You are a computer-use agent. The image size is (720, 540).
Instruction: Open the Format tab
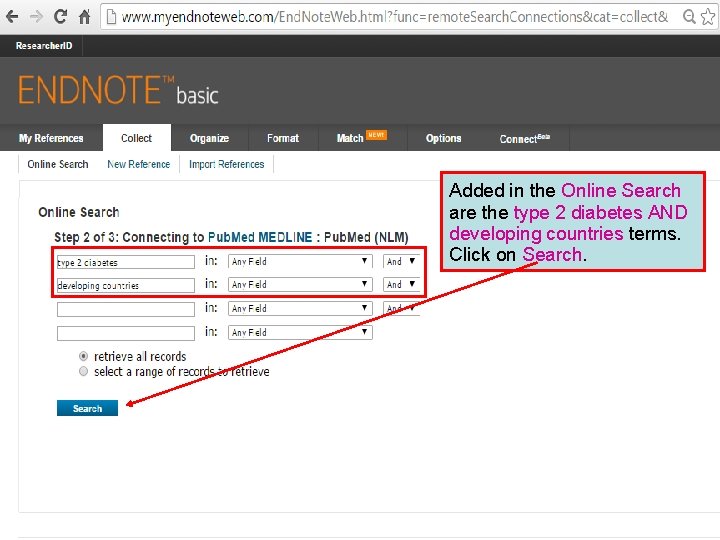[283, 138]
